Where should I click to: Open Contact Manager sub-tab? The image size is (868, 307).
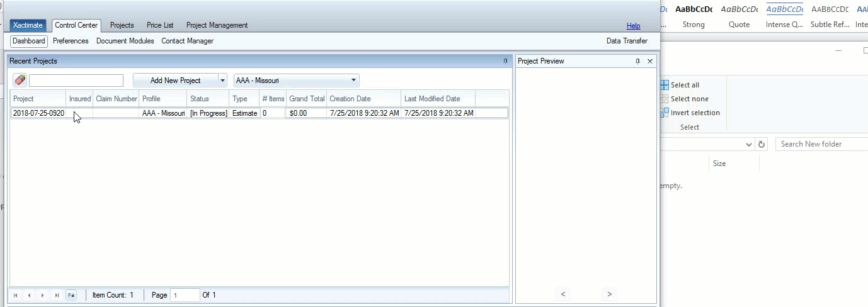[187, 41]
